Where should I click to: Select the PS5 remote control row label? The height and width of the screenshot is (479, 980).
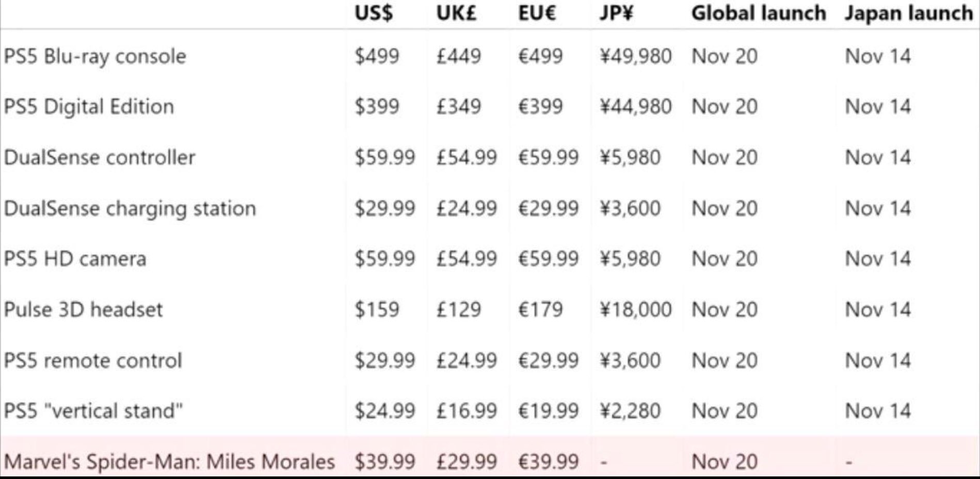93,360
